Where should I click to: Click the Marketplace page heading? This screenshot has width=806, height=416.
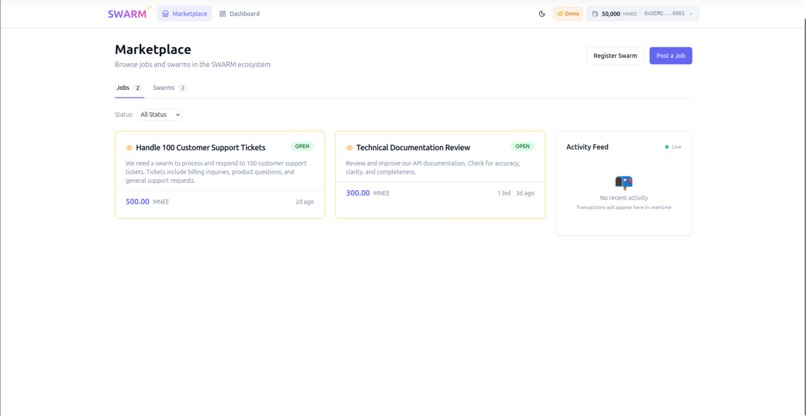pos(153,49)
